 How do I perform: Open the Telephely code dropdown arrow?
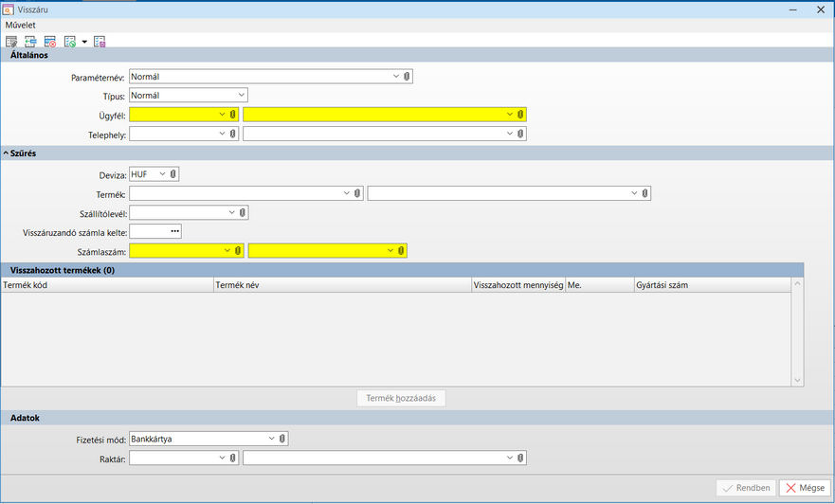click(x=222, y=134)
